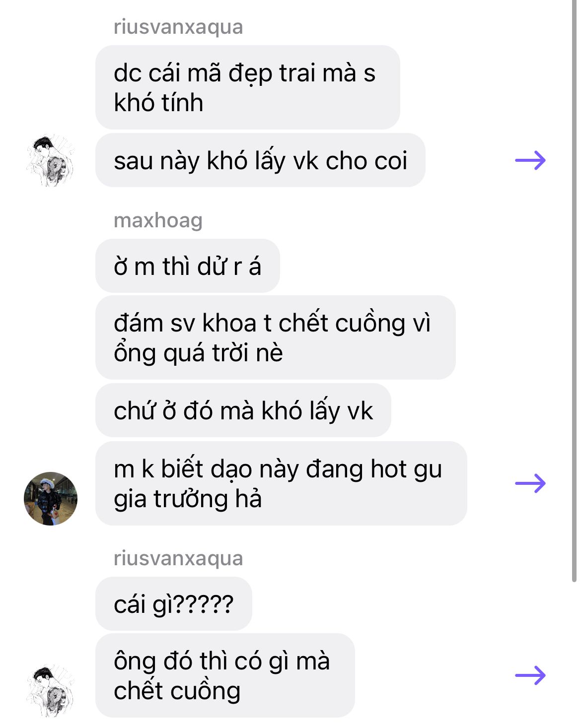Tap the arrow beside "sau này khó lấy vk" message
The image size is (581, 728).
pos(530,160)
